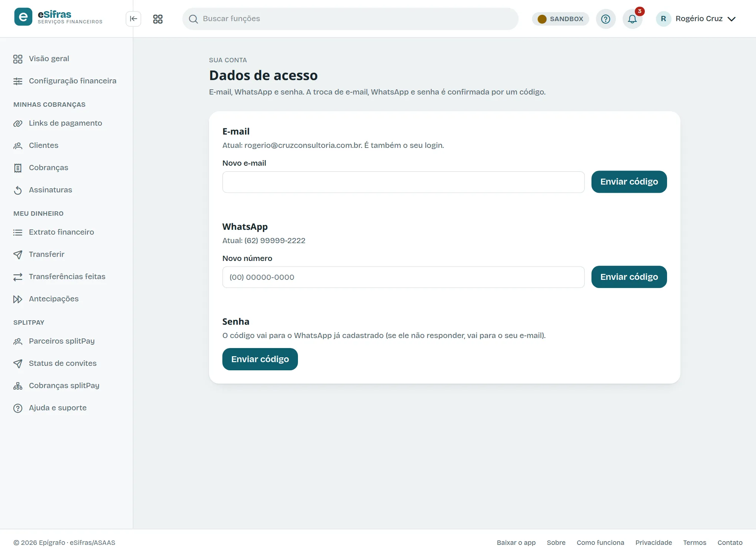
Task: Open the Contato footer link
Action: [730, 543]
